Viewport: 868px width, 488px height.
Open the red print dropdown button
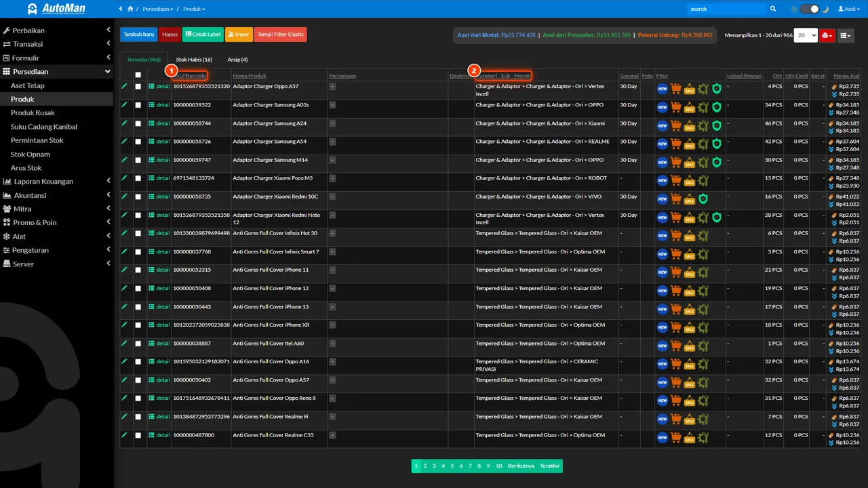point(827,35)
